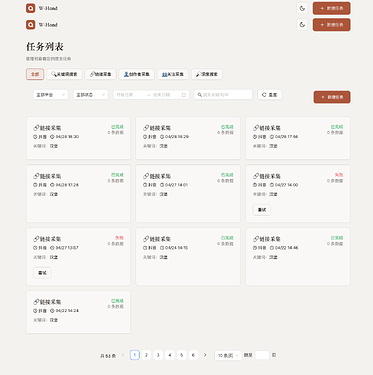The height and width of the screenshot is (375, 373).
Task: Click link icon on the 04/22 14:24 card
Action: point(36,302)
